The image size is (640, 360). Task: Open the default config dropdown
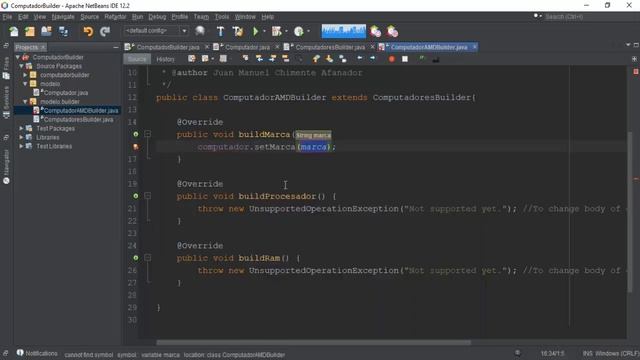coord(156,31)
